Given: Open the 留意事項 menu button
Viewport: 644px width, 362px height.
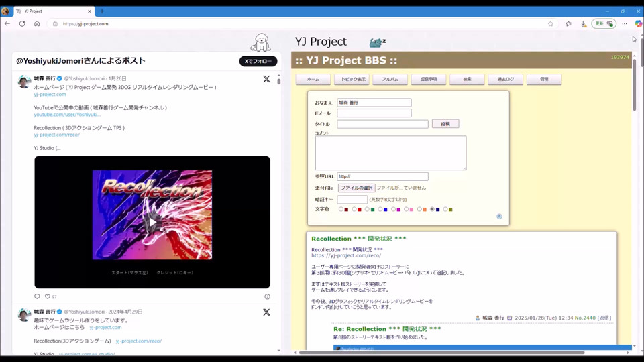Looking at the screenshot, I should point(429,79).
